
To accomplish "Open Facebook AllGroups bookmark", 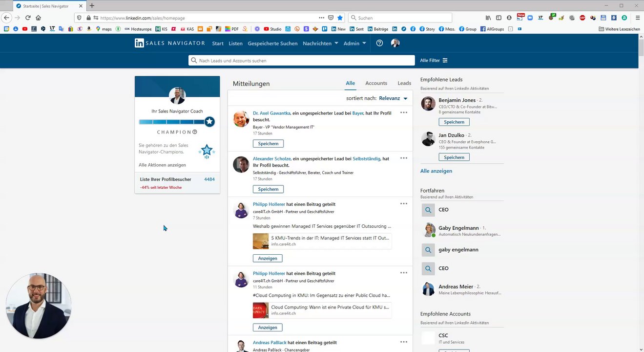I will click(492, 29).
